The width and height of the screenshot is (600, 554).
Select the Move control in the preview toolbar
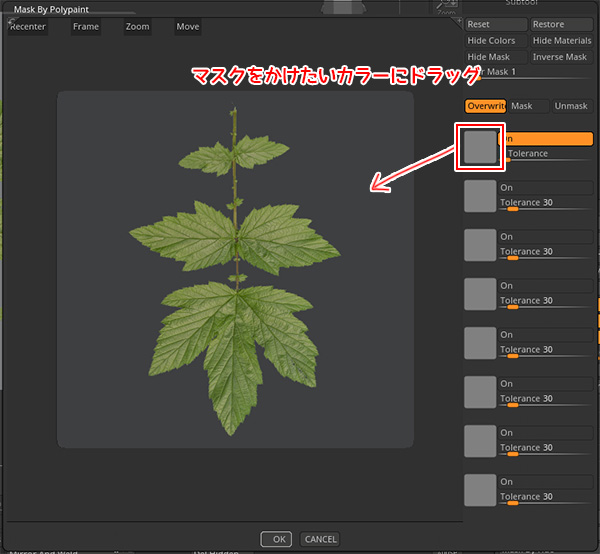[188, 27]
